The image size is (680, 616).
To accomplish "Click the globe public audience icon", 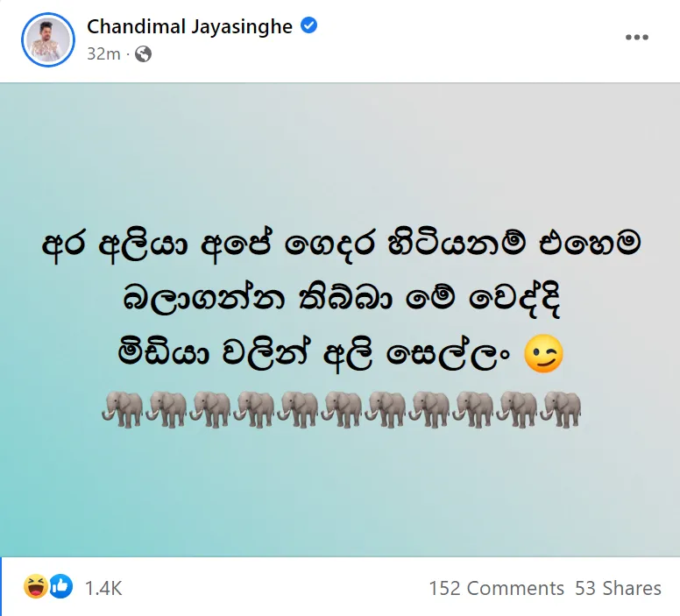I will click(143, 54).
